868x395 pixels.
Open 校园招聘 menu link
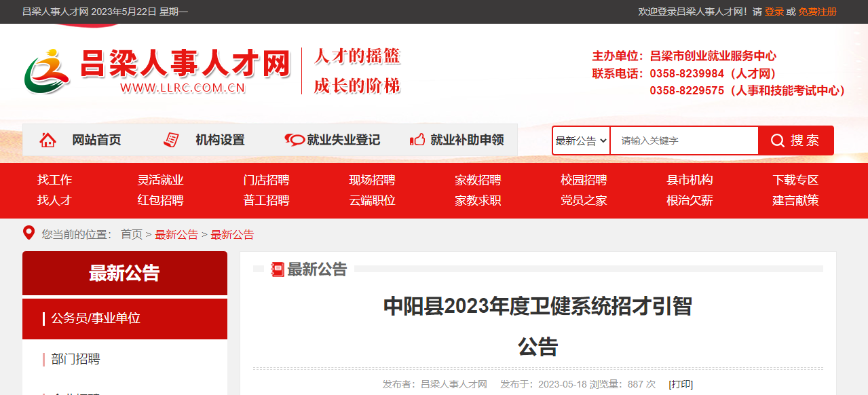coord(584,180)
